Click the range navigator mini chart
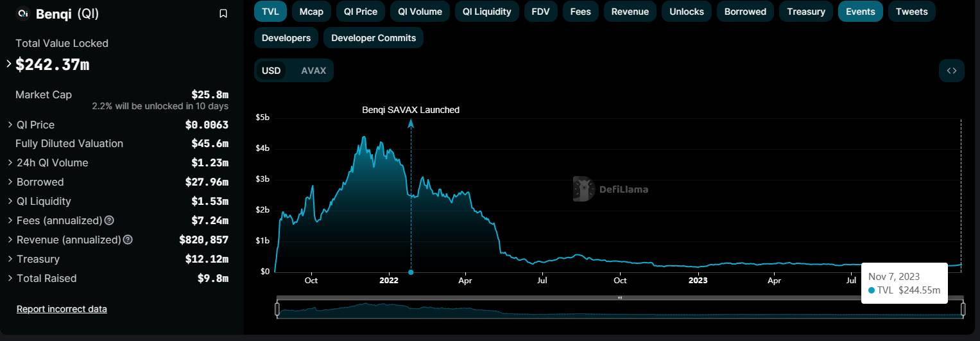Viewport: 980px width, 341px height. [x=620, y=309]
